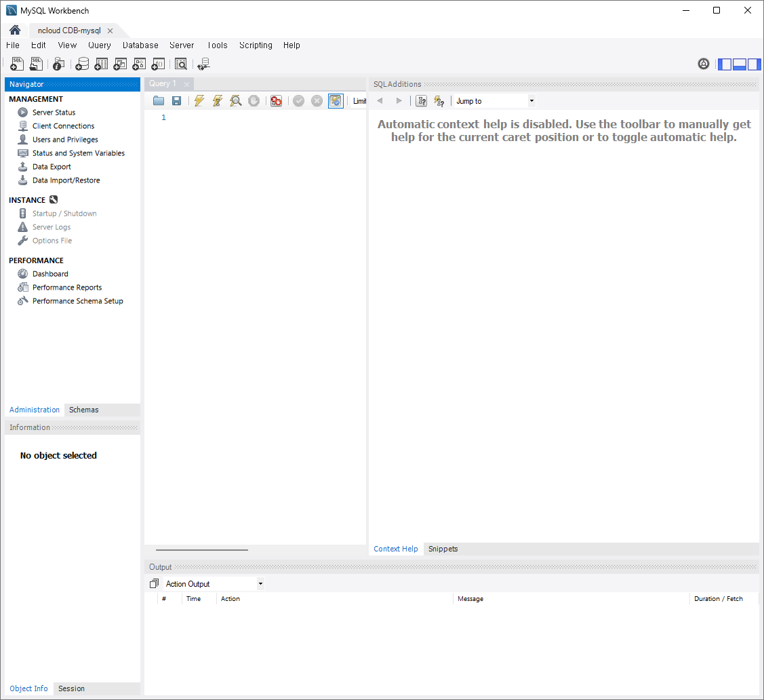Toggle auto-commit mode button
764x700 pixels.
click(x=336, y=101)
